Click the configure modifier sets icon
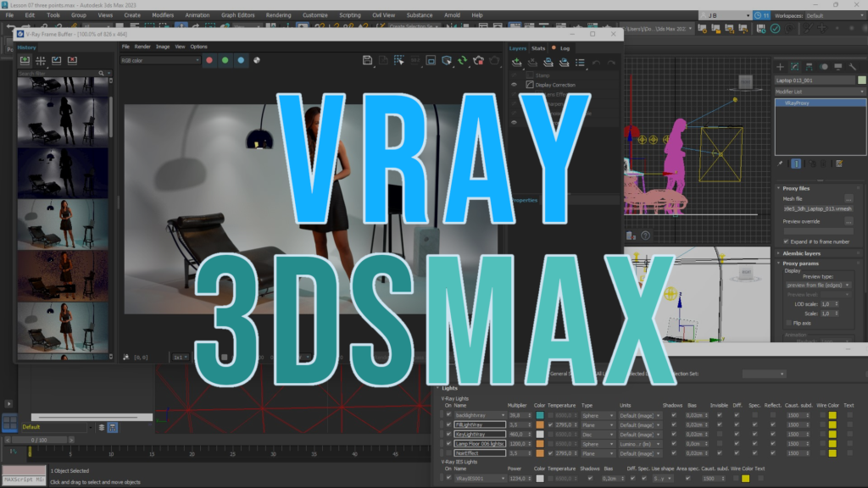Viewport: 868px width, 488px height. point(839,164)
